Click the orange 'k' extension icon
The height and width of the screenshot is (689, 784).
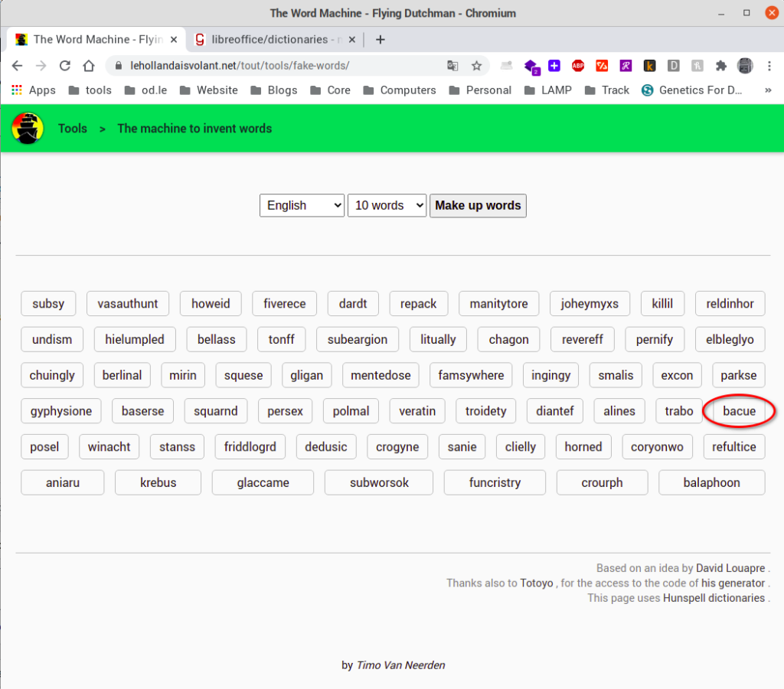[x=649, y=66]
